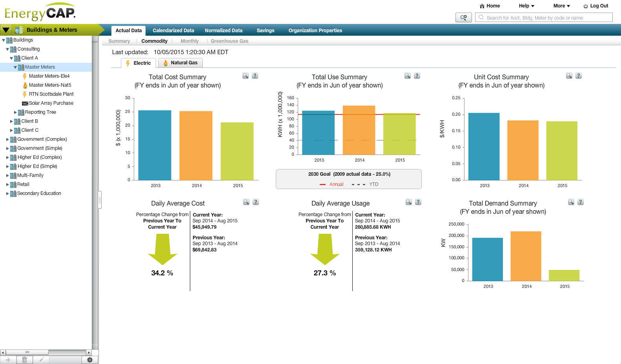Expand the Client B tree node
The width and height of the screenshot is (621, 364).
(x=11, y=121)
